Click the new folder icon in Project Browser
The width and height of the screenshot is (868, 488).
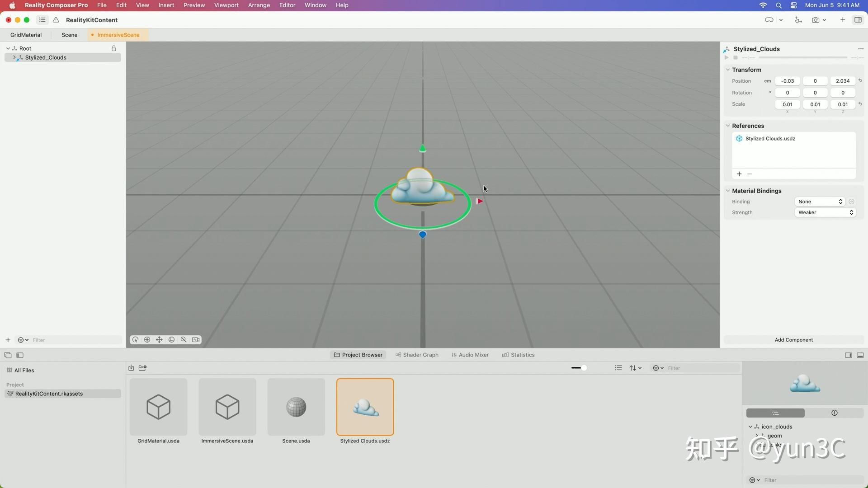point(142,368)
